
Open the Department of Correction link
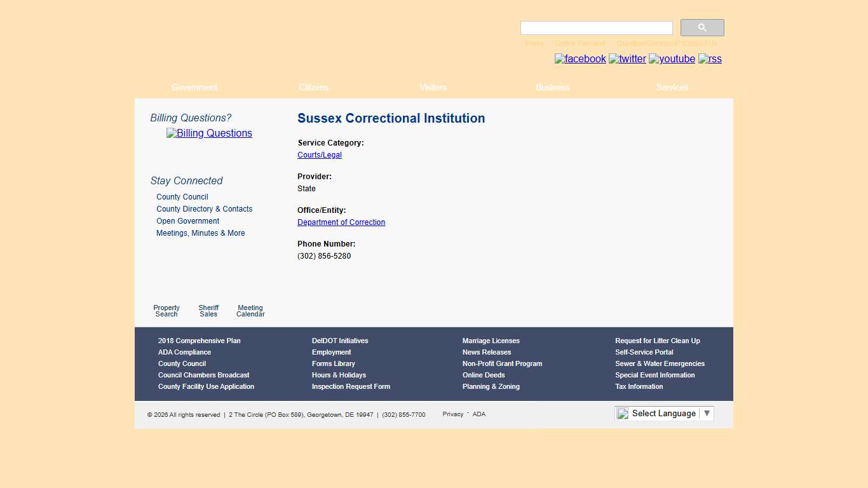[341, 222]
